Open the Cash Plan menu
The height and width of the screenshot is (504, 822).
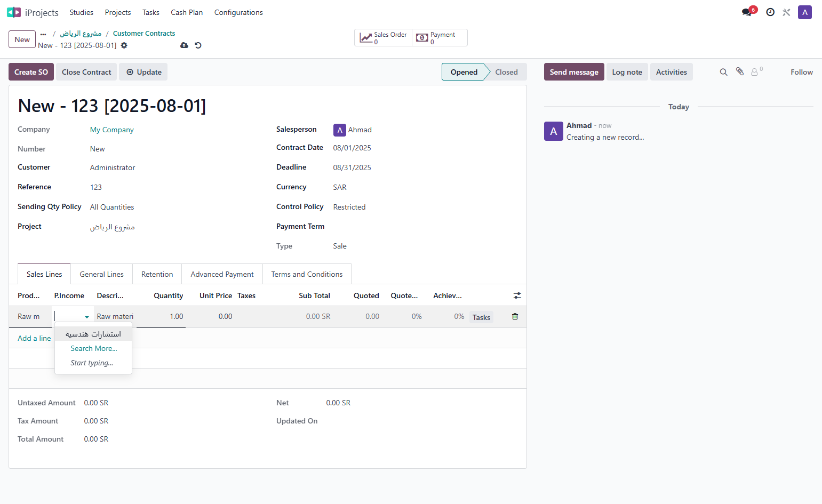click(187, 12)
